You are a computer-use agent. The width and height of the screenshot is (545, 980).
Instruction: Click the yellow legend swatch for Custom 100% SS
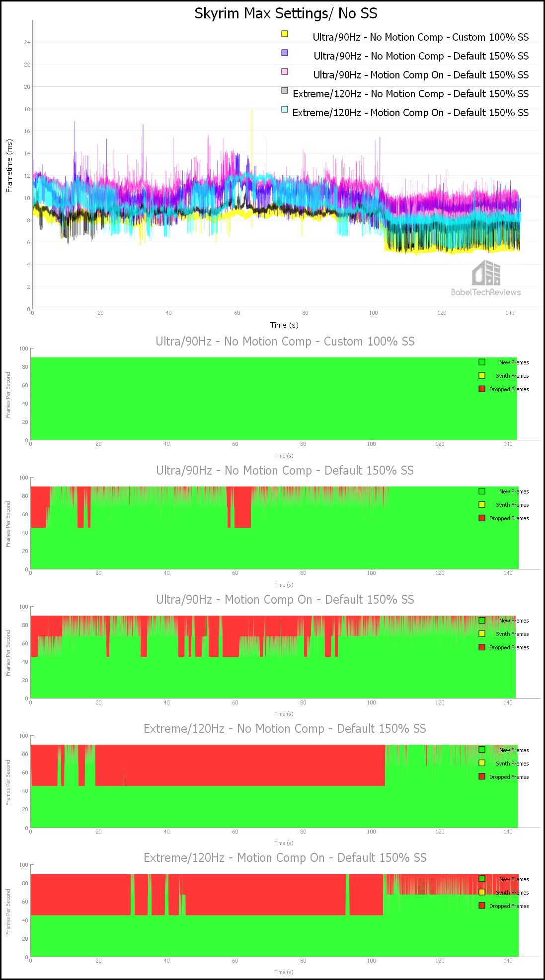(285, 34)
